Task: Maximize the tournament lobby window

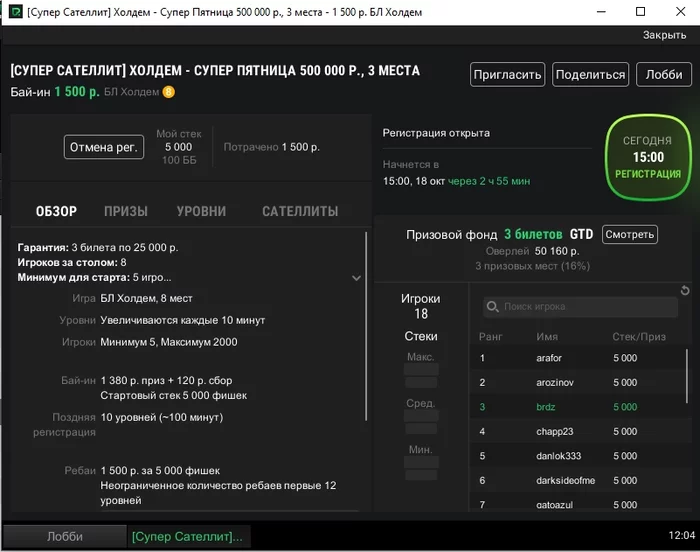Action: pyautogui.click(x=640, y=12)
